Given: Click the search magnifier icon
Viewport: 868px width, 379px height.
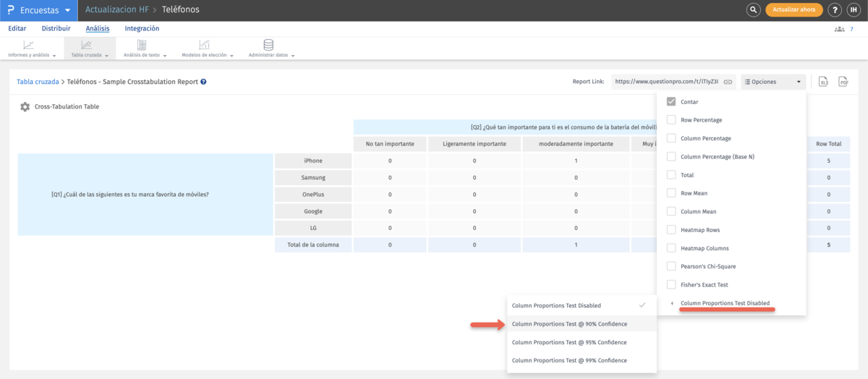Looking at the screenshot, I should click(753, 10).
